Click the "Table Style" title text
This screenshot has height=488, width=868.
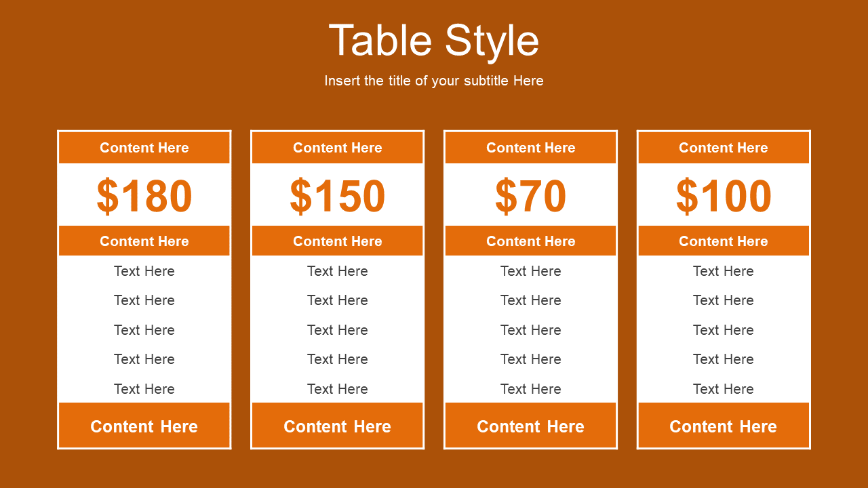click(434, 41)
